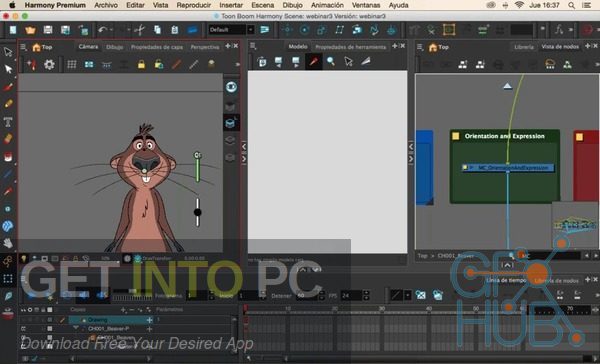
Task: Select the Rotate tool in top toolbar
Action: (x=305, y=29)
